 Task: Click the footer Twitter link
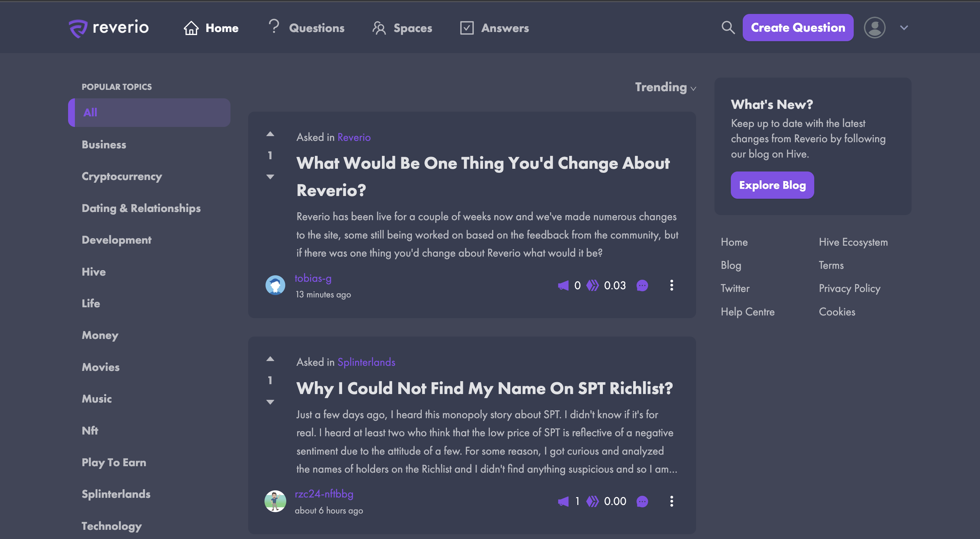coord(735,288)
